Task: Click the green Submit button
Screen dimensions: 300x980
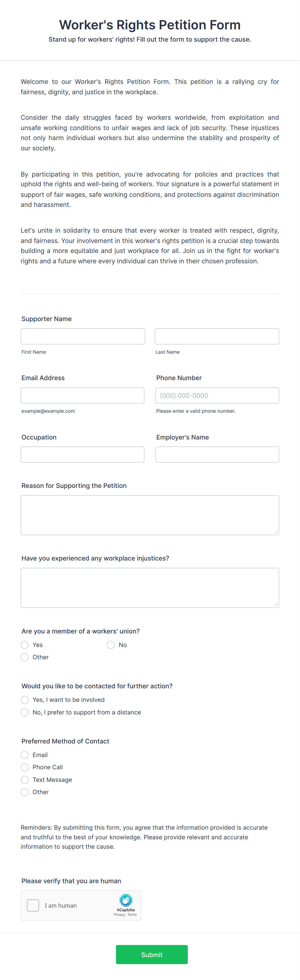Action: [x=151, y=955]
